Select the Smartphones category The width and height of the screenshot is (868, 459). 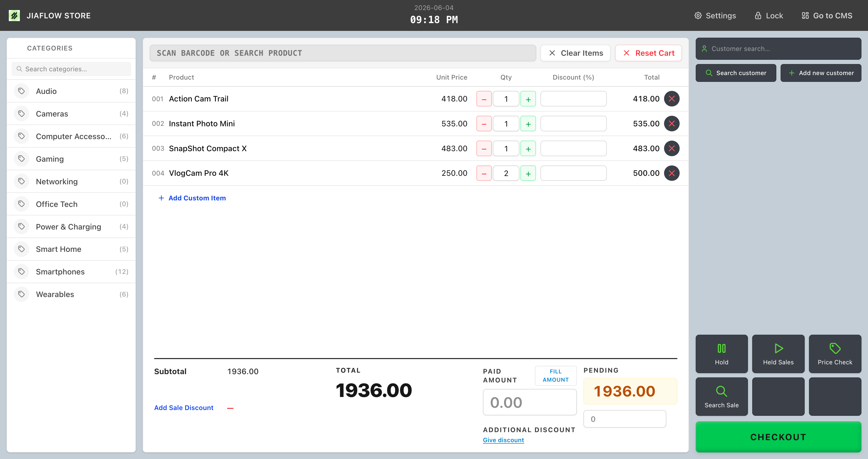71,271
